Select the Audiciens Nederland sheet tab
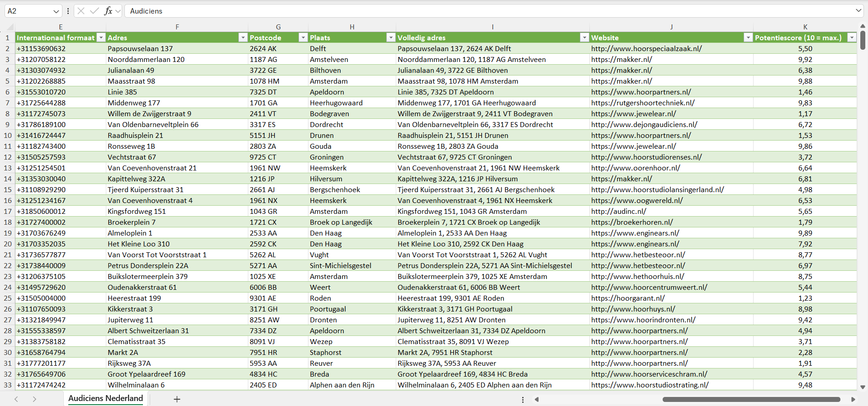 pos(105,398)
